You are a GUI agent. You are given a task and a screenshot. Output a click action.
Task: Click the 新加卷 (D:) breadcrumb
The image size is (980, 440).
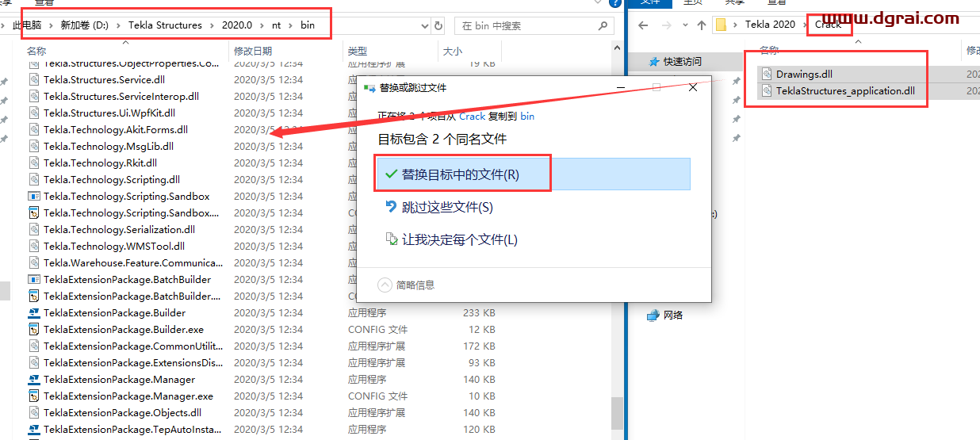[85, 25]
